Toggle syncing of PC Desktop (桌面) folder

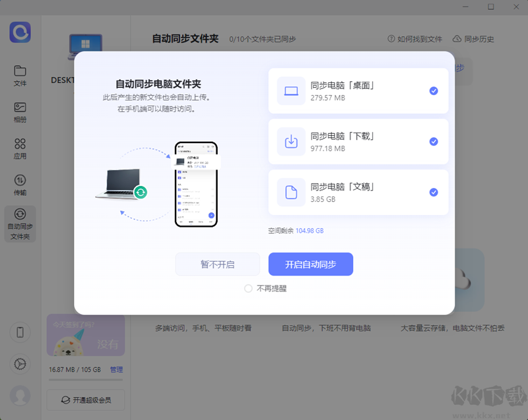[x=434, y=91]
